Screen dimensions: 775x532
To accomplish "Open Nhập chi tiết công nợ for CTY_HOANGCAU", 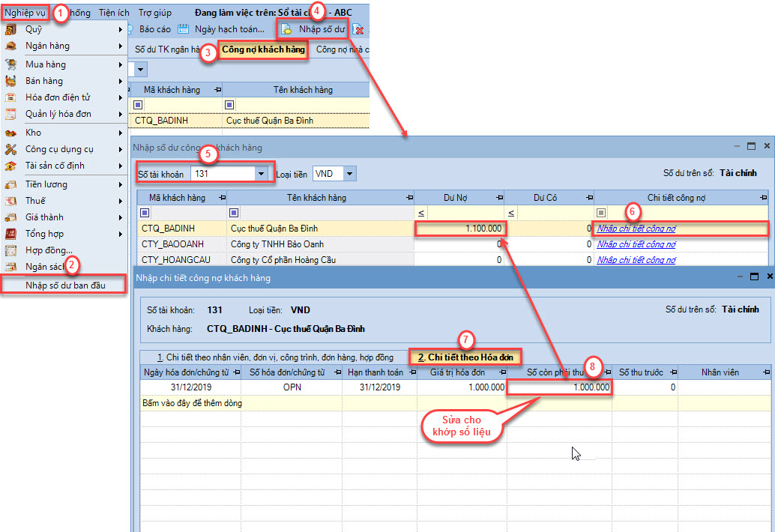I will coord(636,260).
